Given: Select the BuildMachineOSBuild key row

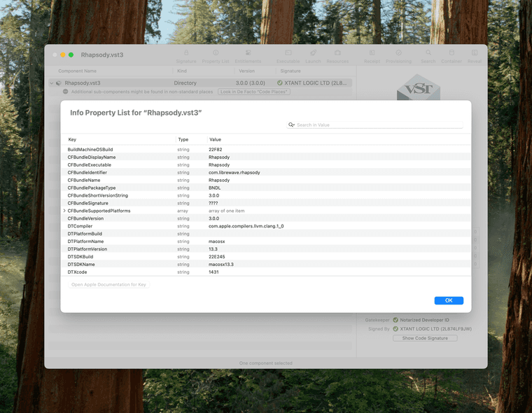Looking at the screenshot, I should (x=266, y=149).
